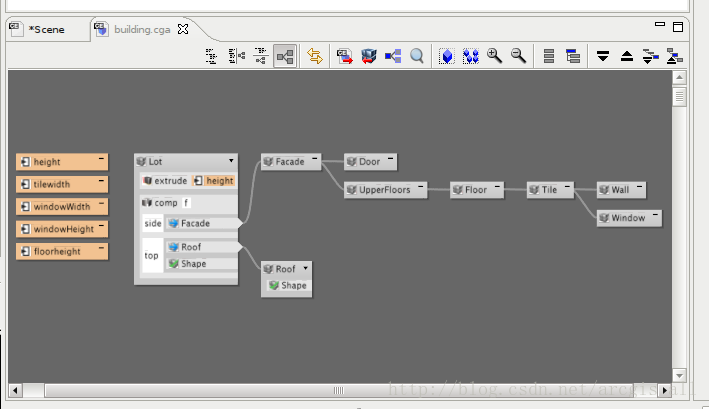This screenshot has width=709, height=409.
Task: Collapse the Window rule node
Action: click(655, 215)
